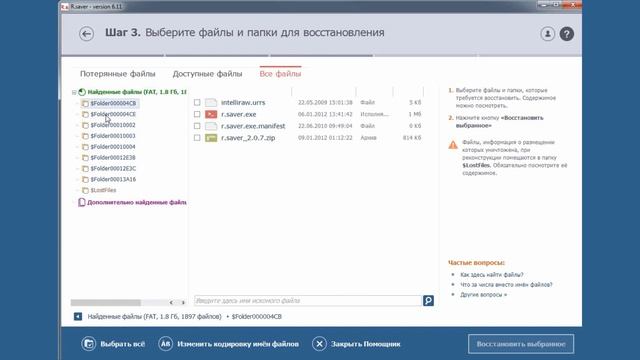Open link 'Как здесь найти файлы?'
This screenshot has height=360, width=640.
(492, 275)
